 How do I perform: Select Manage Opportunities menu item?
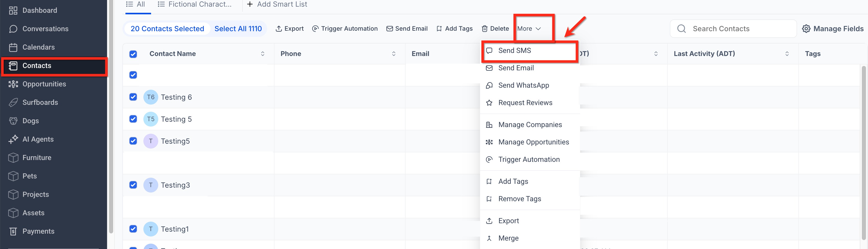(x=530, y=142)
